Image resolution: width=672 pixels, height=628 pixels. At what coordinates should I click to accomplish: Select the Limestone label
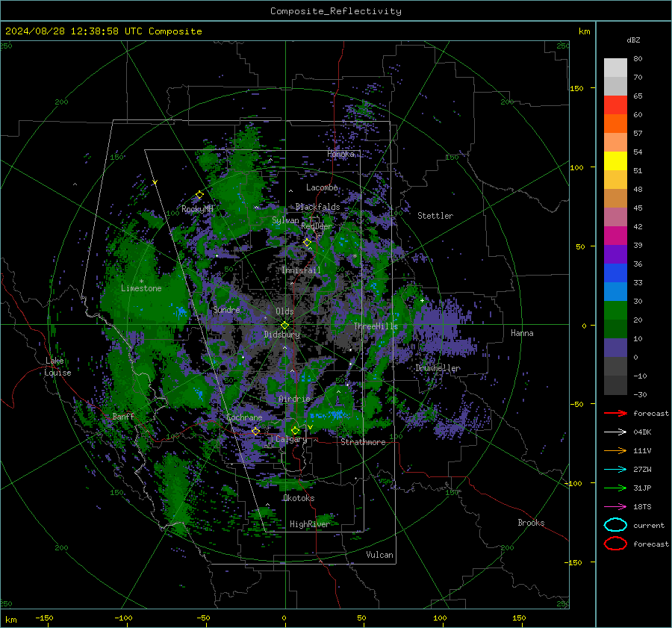[141, 288]
